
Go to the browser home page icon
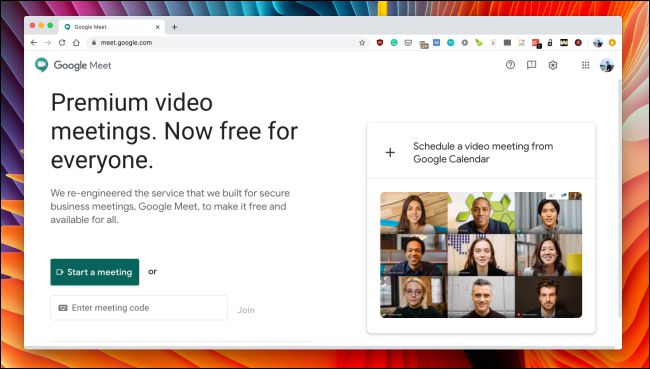[76, 43]
